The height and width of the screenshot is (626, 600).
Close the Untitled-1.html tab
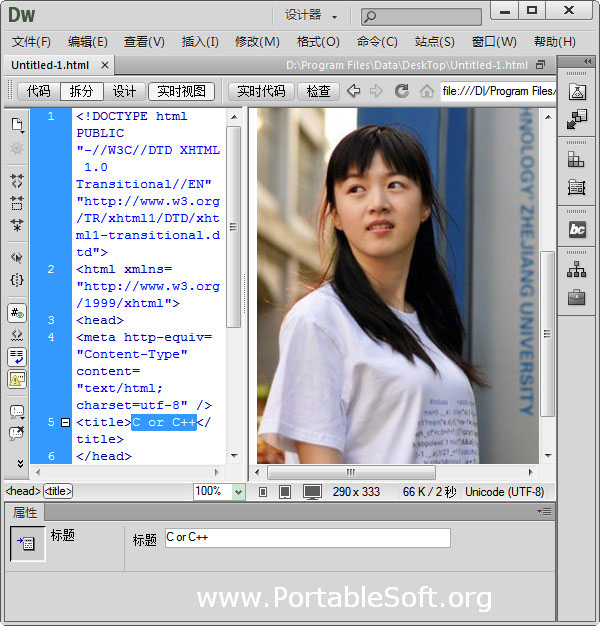point(105,65)
